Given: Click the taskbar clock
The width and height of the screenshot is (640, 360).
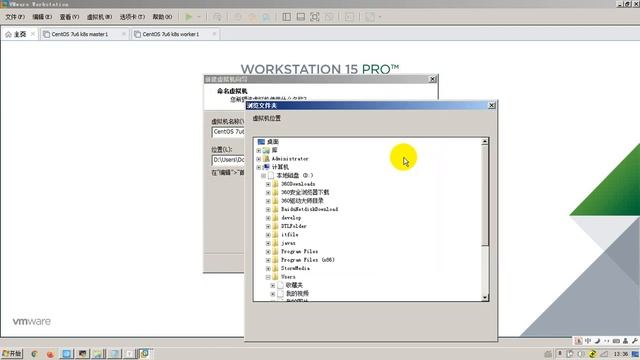Looking at the screenshot, I should click(620, 354).
